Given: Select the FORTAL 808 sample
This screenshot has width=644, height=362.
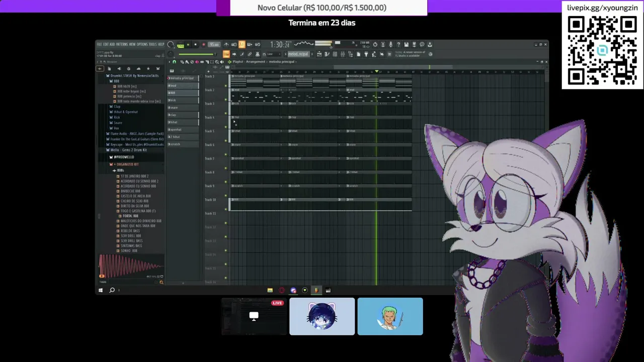Looking at the screenshot, I should coord(130,216).
